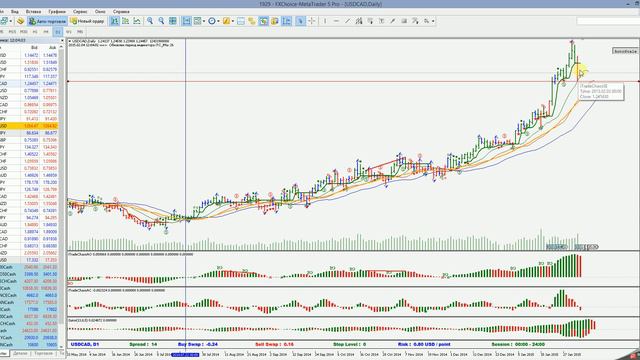Open the Market Watch panel header dropdown arrow

tap(62, 40)
